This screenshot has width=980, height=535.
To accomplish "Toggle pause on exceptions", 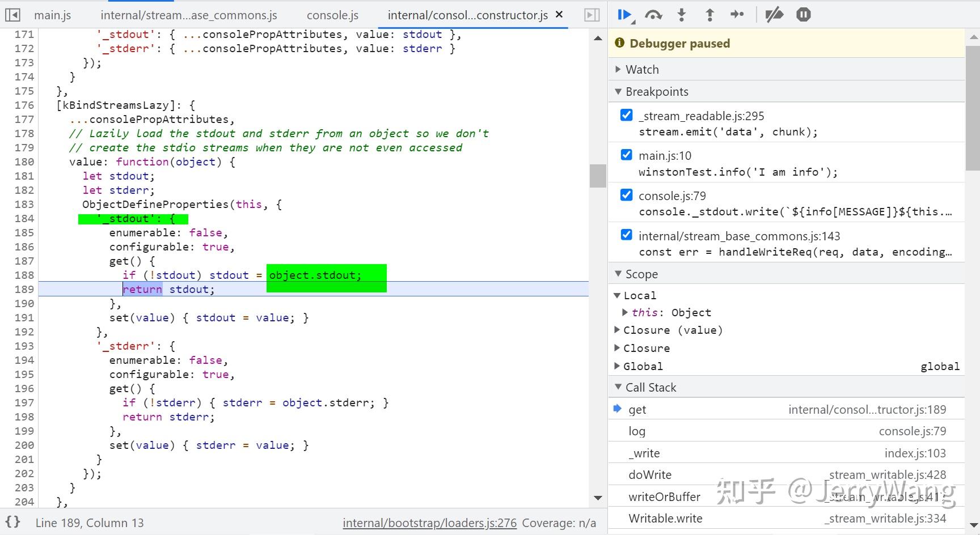I will [x=803, y=15].
